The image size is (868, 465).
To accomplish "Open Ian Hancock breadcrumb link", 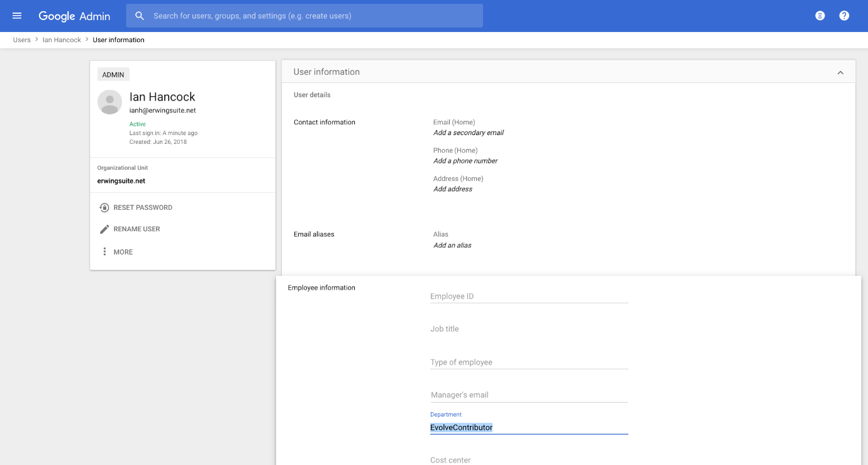I will pyautogui.click(x=62, y=40).
